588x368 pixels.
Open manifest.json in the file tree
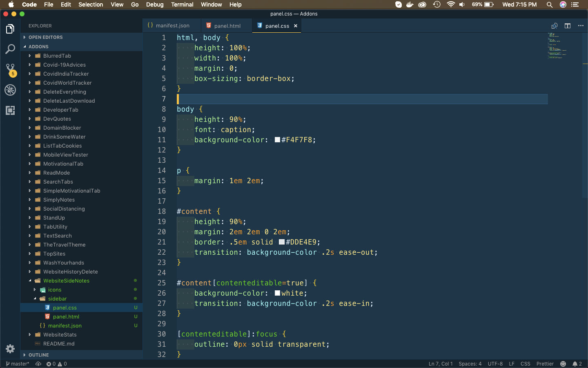[65, 326]
